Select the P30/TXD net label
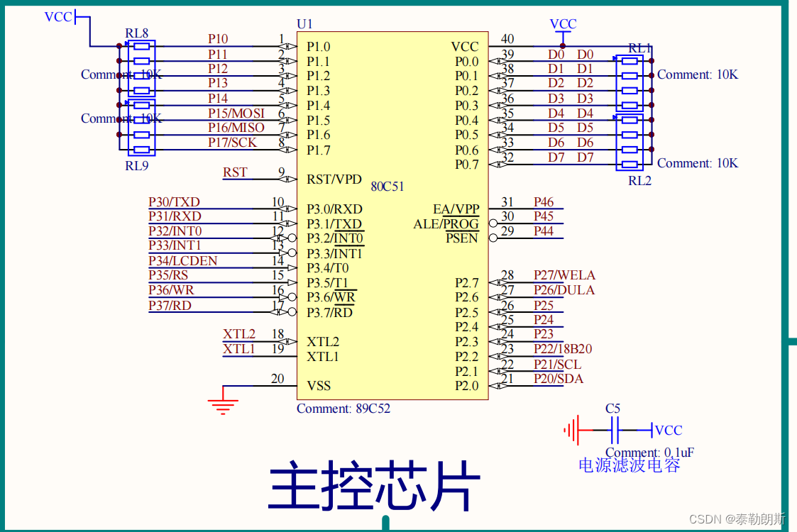 (175, 201)
